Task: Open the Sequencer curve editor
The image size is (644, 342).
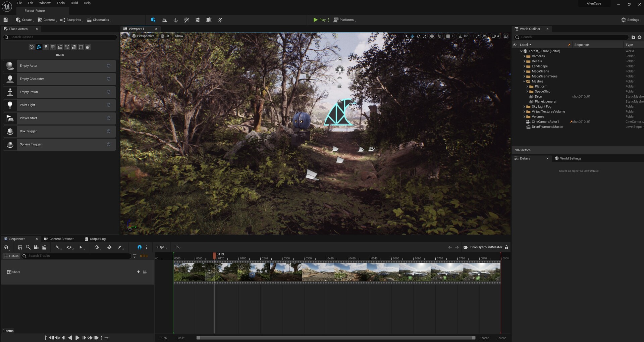Action: point(178,247)
